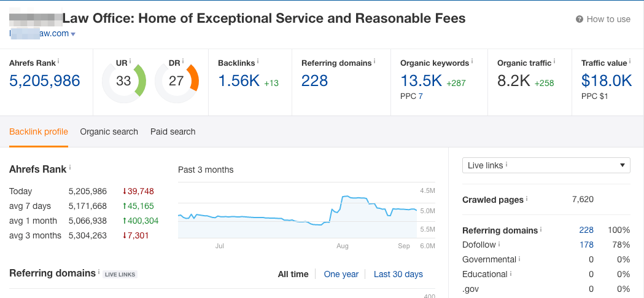Expand the Live links dropdown
The width and height of the screenshot is (644, 298).
pyautogui.click(x=546, y=165)
